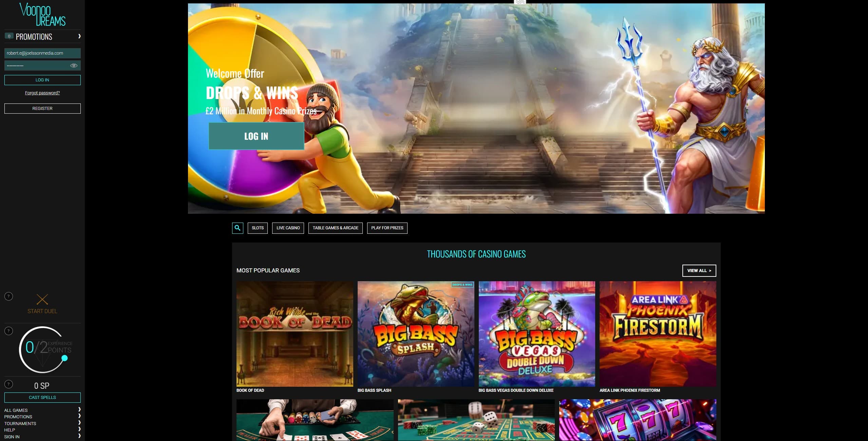Open Area Link Phoenix Firestorm thumbnail
This screenshot has height=441, width=868.
tap(658, 334)
